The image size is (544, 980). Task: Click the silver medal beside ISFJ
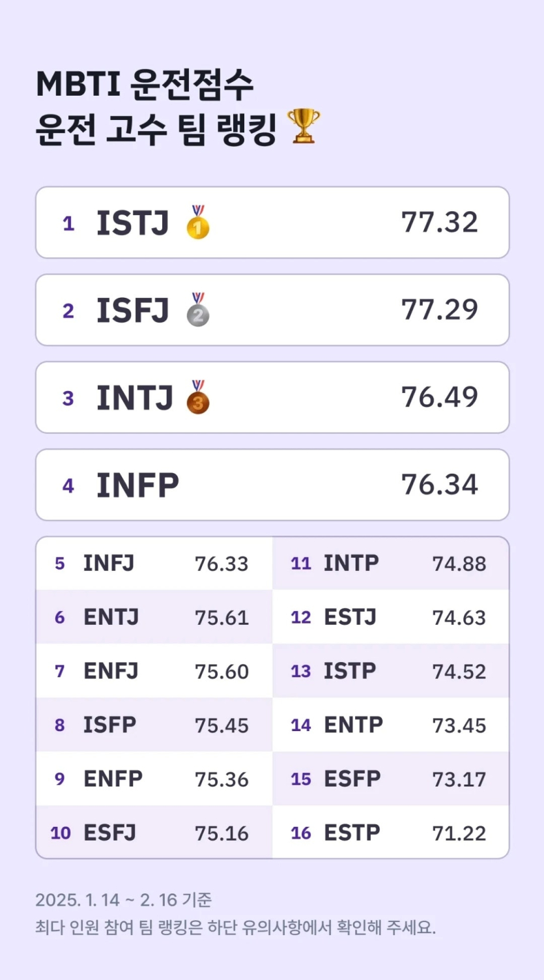198,310
